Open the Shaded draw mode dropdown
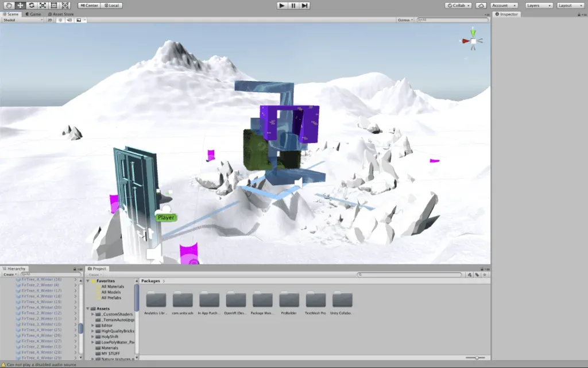The image size is (588, 368). [x=22, y=20]
